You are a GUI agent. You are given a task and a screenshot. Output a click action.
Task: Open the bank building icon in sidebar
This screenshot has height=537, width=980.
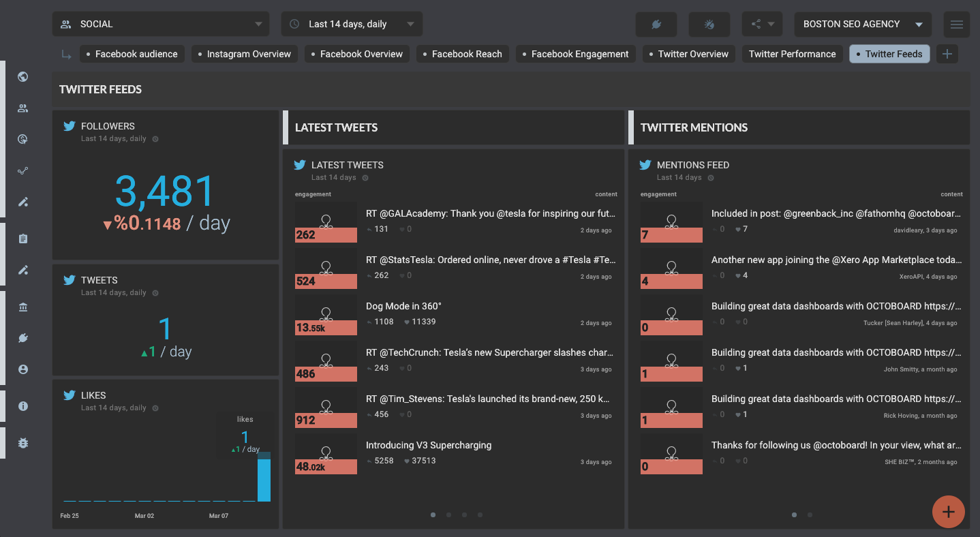(x=22, y=307)
